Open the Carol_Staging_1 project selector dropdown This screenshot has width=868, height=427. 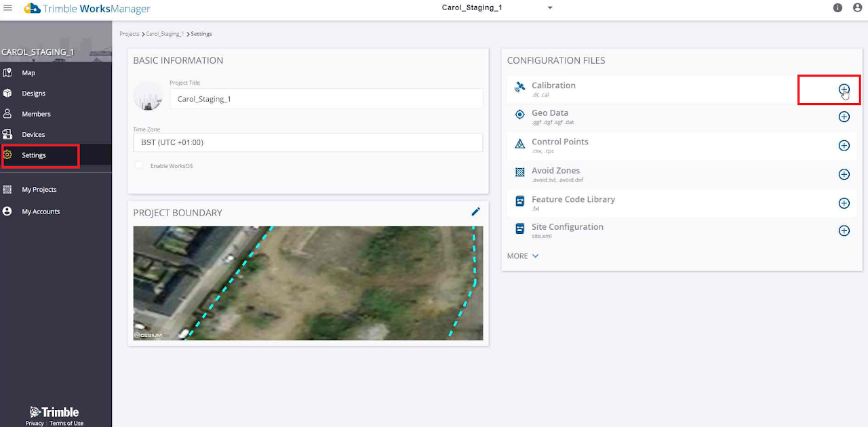click(x=497, y=8)
